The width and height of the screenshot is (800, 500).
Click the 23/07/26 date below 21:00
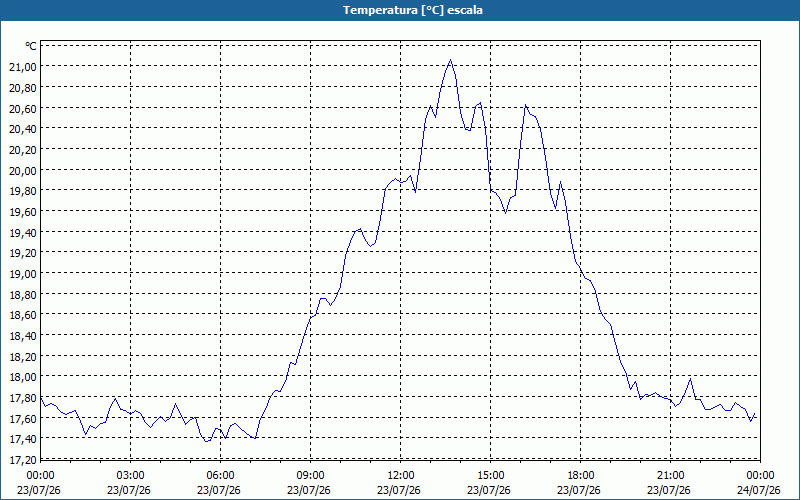coord(669,490)
